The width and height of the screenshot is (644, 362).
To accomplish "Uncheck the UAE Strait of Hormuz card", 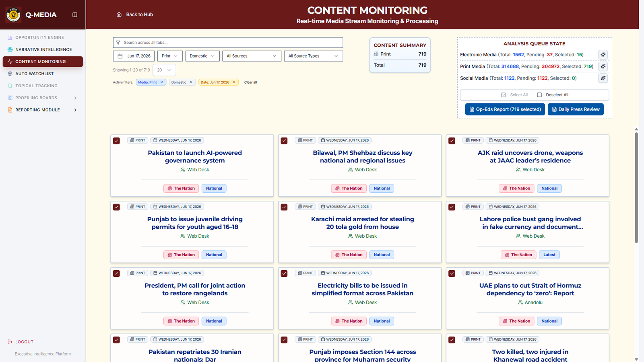I will (x=452, y=274).
